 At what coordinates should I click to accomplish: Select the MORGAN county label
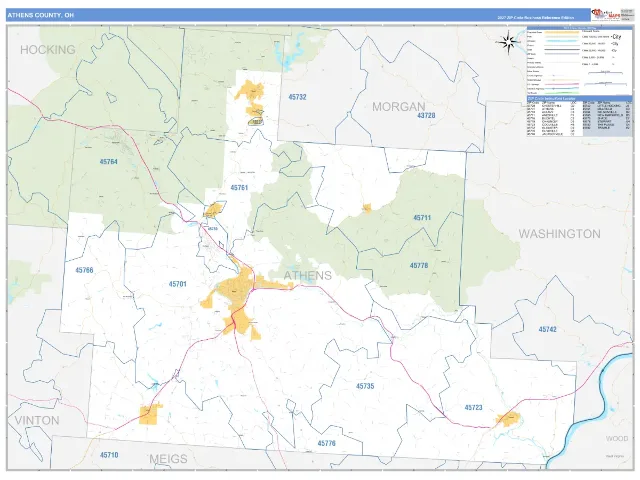pyautogui.click(x=398, y=107)
